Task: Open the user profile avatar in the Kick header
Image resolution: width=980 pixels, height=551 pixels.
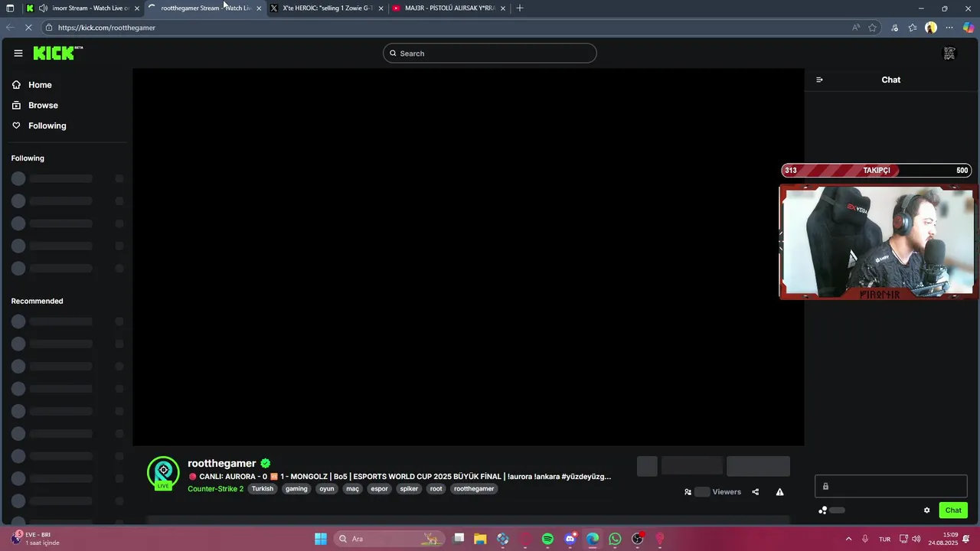Action: (x=949, y=53)
